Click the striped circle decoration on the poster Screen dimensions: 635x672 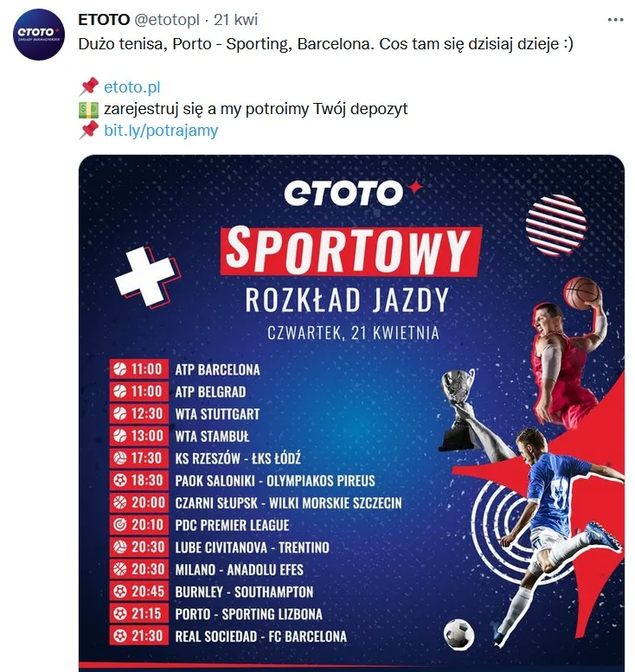click(x=556, y=225)
